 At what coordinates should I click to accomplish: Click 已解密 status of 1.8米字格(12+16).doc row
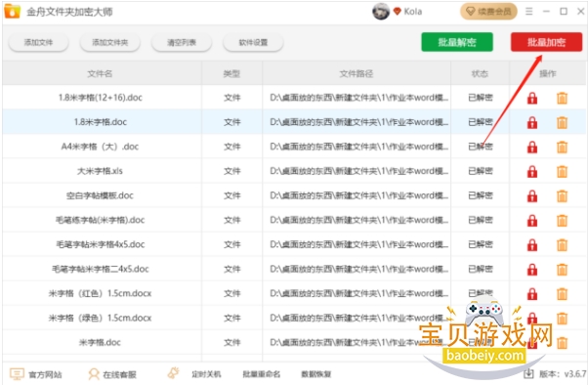point(481,98)
